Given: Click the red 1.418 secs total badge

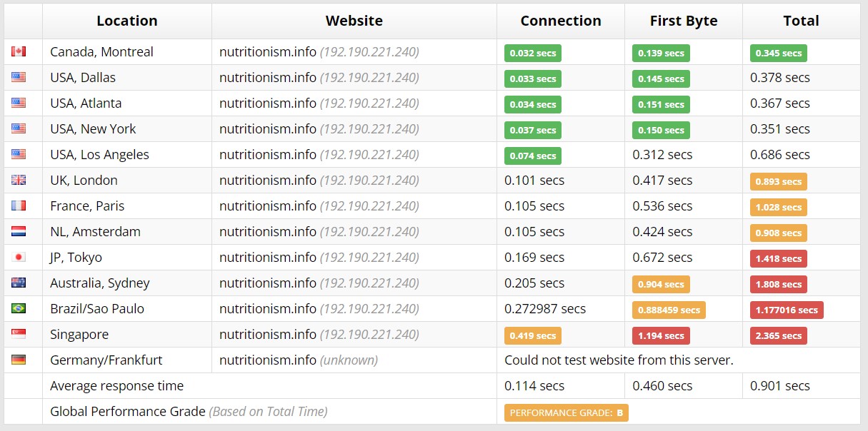Looking at the screenshot, I should pyautogui.click(x=779, y=258).
